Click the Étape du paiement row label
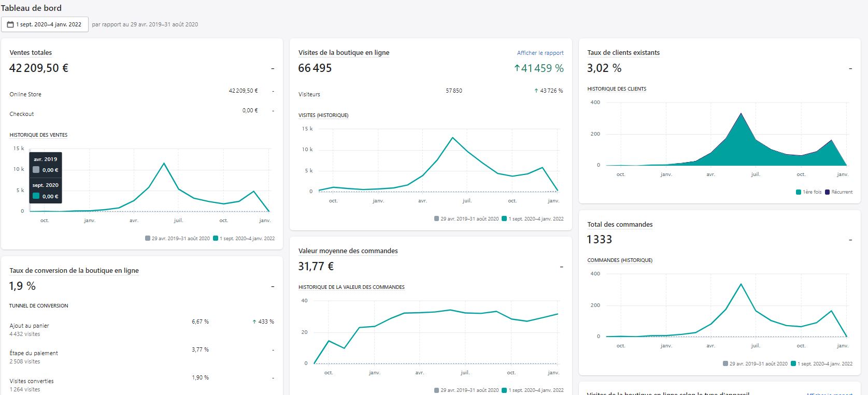The image size is (868, 395). click(34, 353)
